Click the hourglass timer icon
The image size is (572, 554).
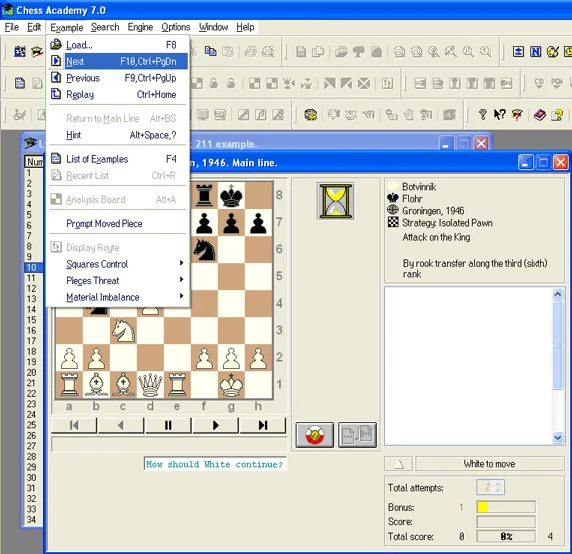[x=336, y=201]
